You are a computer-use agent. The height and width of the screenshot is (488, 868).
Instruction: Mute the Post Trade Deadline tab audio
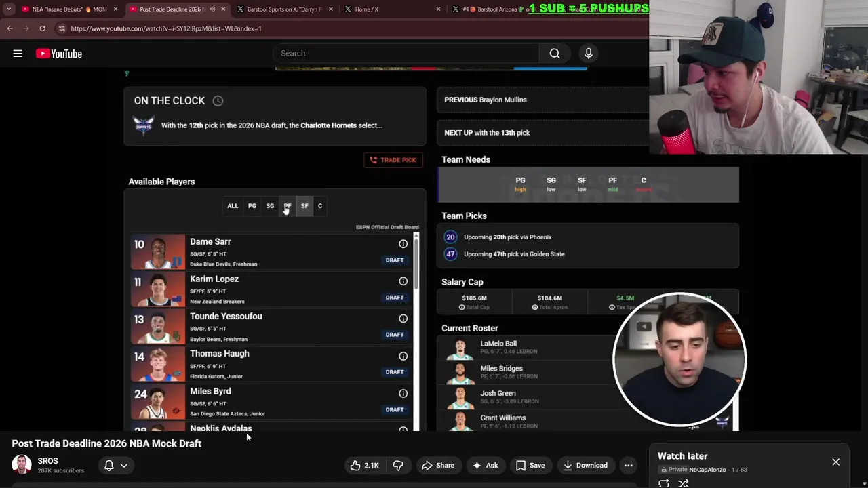[212, 9]
